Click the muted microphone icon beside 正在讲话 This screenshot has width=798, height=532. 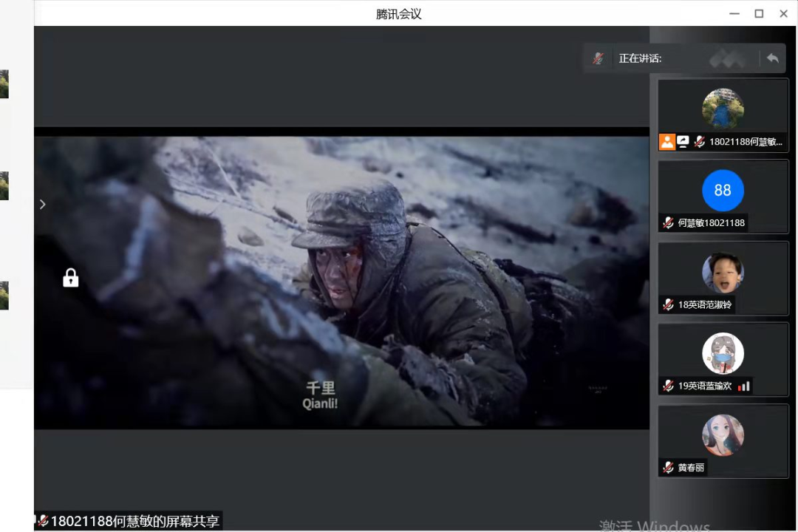click(598, 58)
